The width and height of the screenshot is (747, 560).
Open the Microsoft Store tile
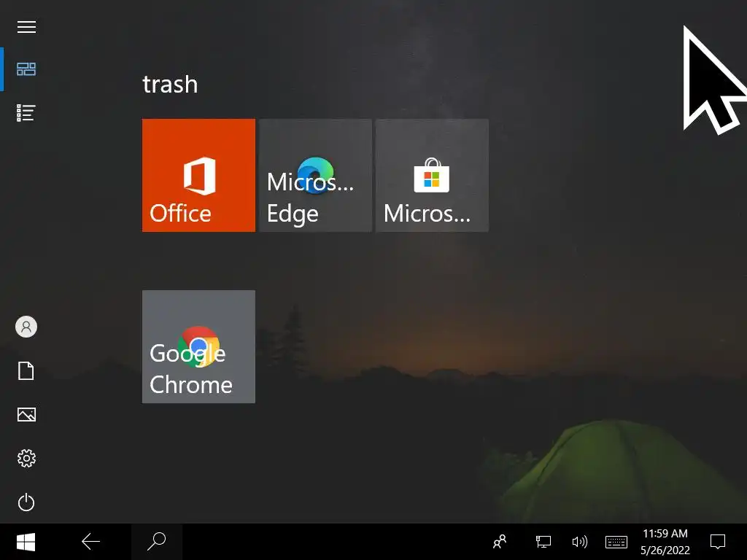click(x=432, y=175)
